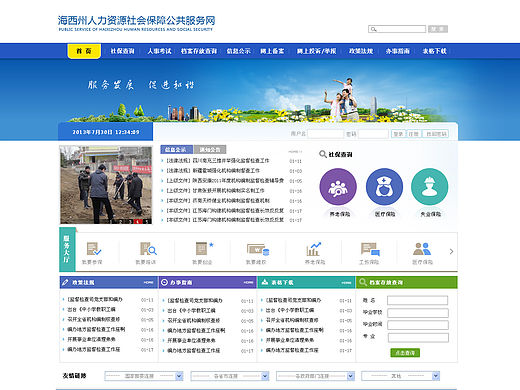Open the teal 失业保险 worker helmet icon

pyautogui.click(x=429, y=187)
